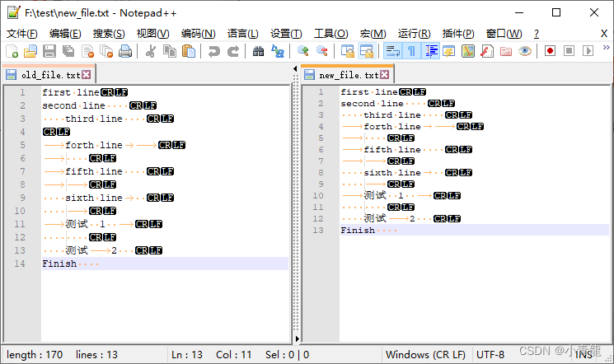
Task: Click "sixth line" text in old_file.txt
Action: [94, 198]
